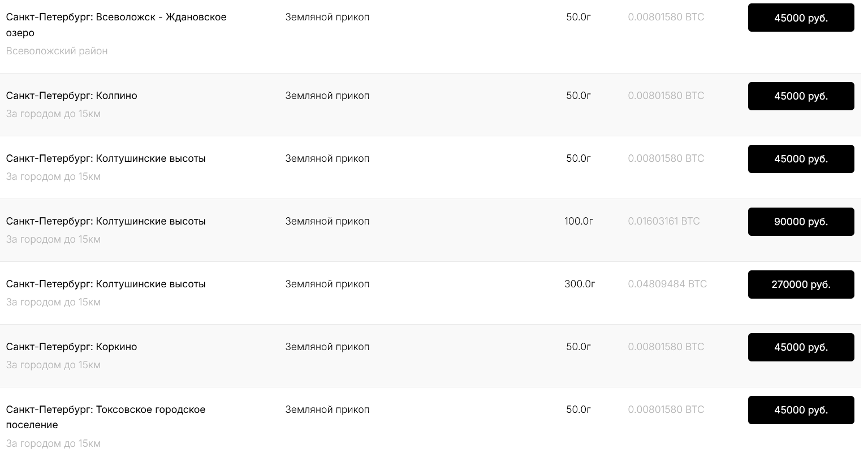Click the 270000 руб. price button
This screenshot has width=868, height=457.
point(801,284)
